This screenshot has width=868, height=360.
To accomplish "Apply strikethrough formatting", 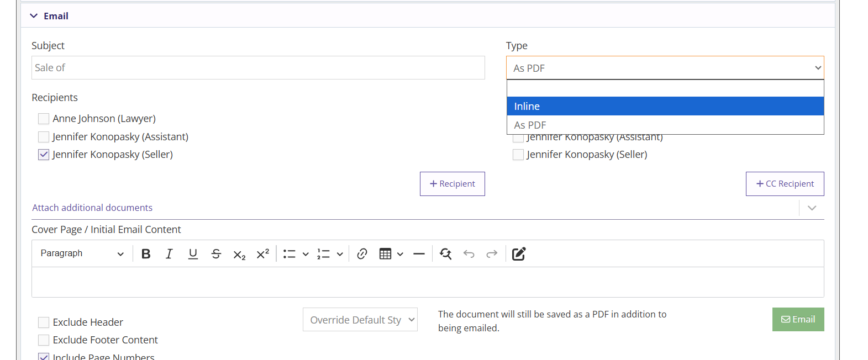I will pyautogui.click(x=216, y=254).
